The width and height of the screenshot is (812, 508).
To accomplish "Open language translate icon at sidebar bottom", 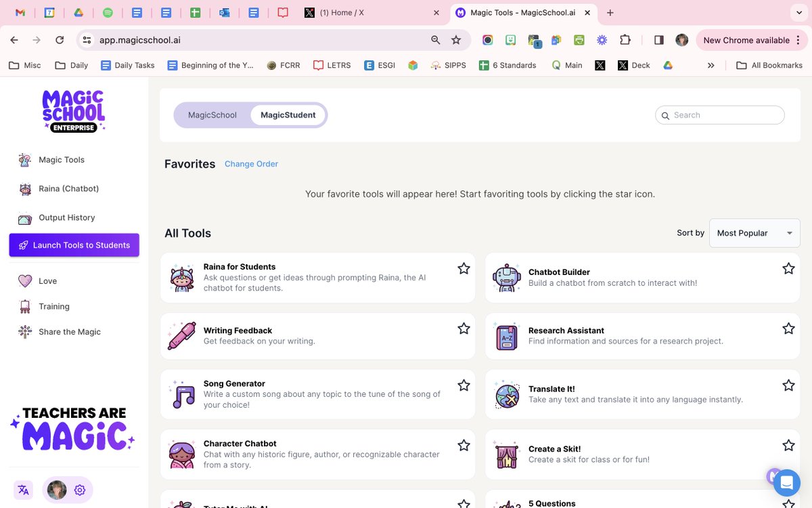I will pyautogui.click(x=24, y=490).
